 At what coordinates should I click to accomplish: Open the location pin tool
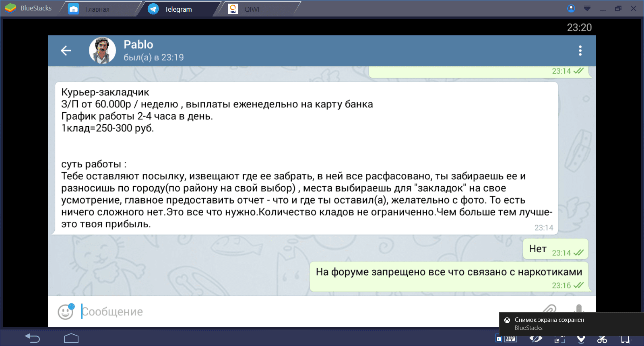coord(581,340)
